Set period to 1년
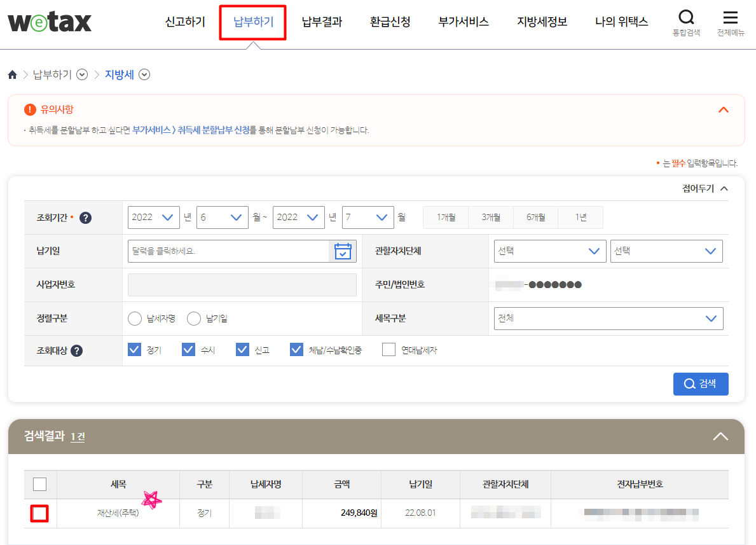 (x=581, y=217)
